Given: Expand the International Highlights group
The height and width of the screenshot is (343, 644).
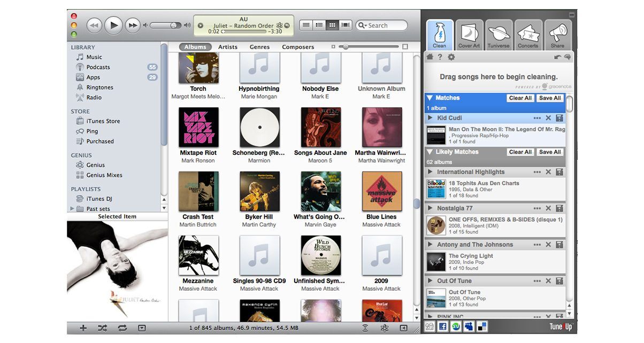Looking at the screenshot, I should pyautogui.click(x=430, y=172).
